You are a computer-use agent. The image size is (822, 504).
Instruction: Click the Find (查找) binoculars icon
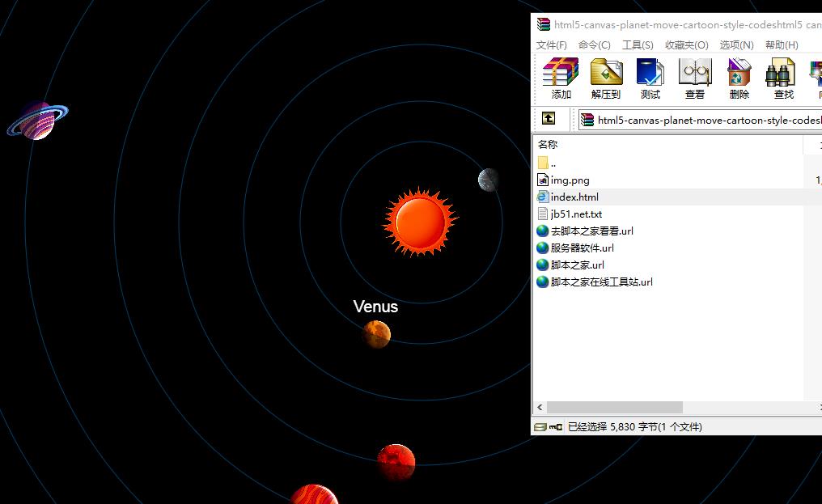(780, 72)
